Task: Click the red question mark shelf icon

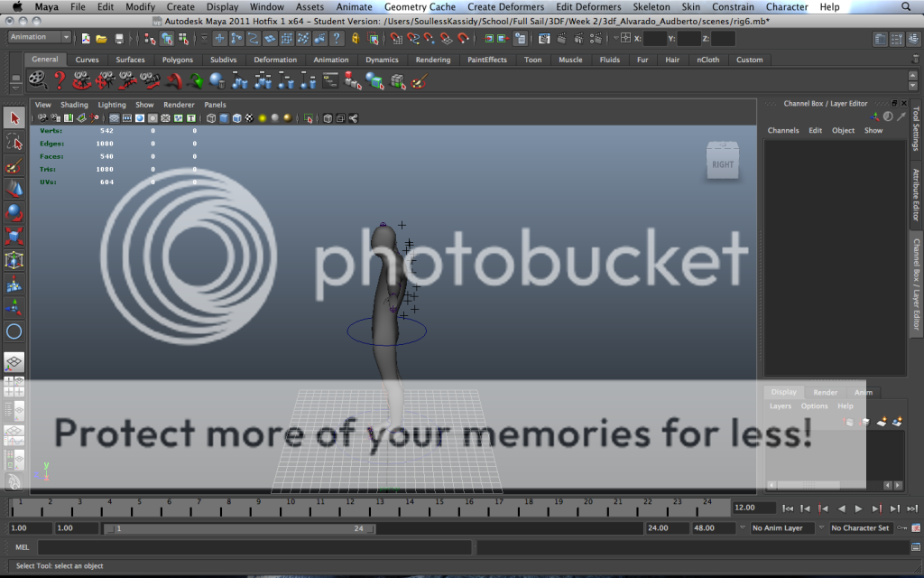Action: point(60,81)
